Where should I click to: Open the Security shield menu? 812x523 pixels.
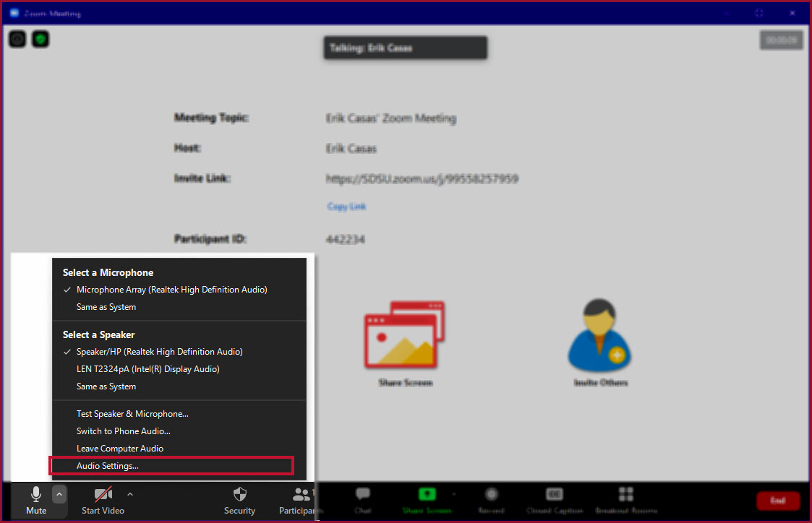pyautogui.click(x=239, y=500)
